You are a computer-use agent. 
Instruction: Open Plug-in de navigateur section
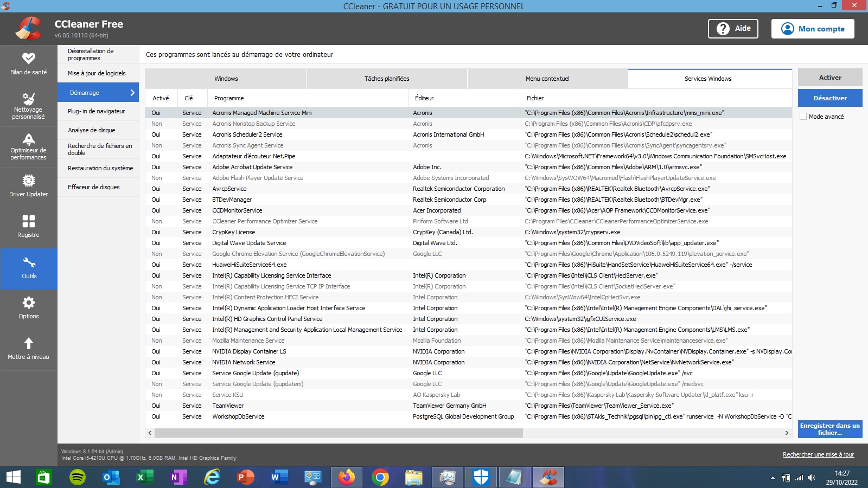(x=98, y=111)
